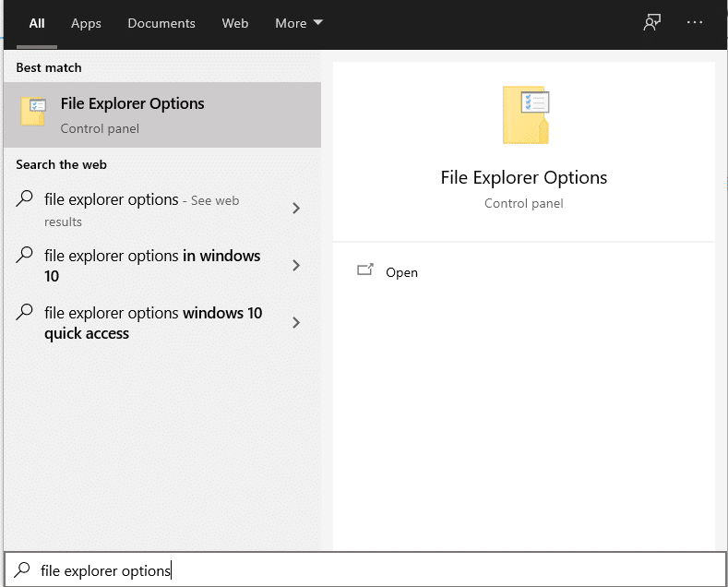Select the Web filter tab
The height and width of the screenshot is (587, 728).
tap(235, 23)
